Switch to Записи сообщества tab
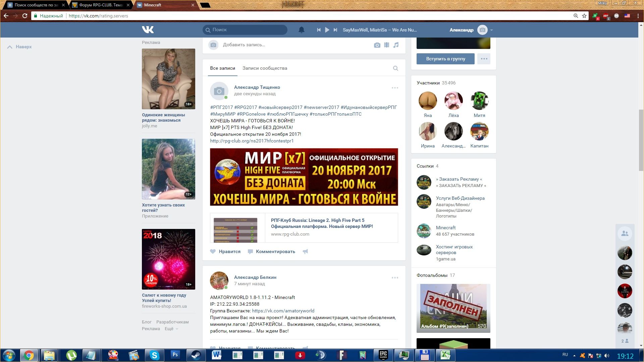Screen dimensions: 644x362 point(265,68)
